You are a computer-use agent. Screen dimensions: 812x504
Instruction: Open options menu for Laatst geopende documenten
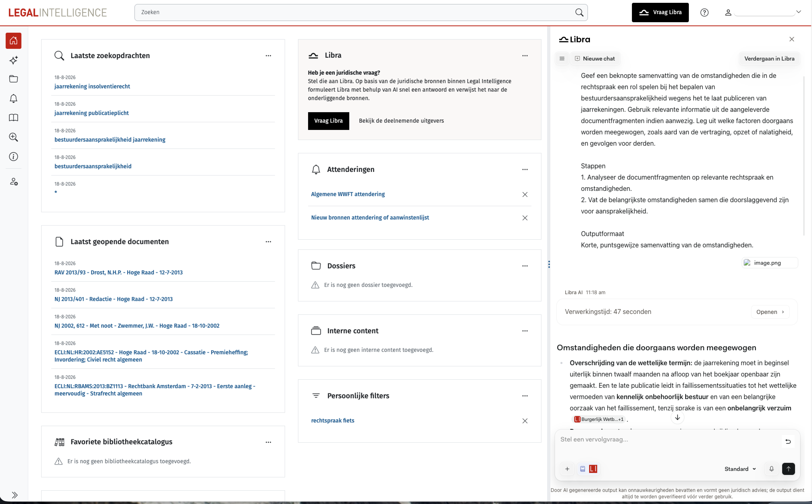coord(268,242)
